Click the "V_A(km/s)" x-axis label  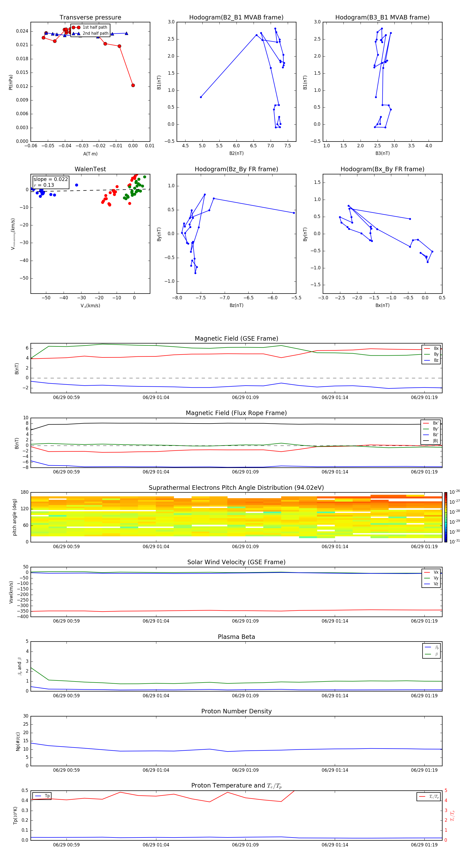coord(90,306)
